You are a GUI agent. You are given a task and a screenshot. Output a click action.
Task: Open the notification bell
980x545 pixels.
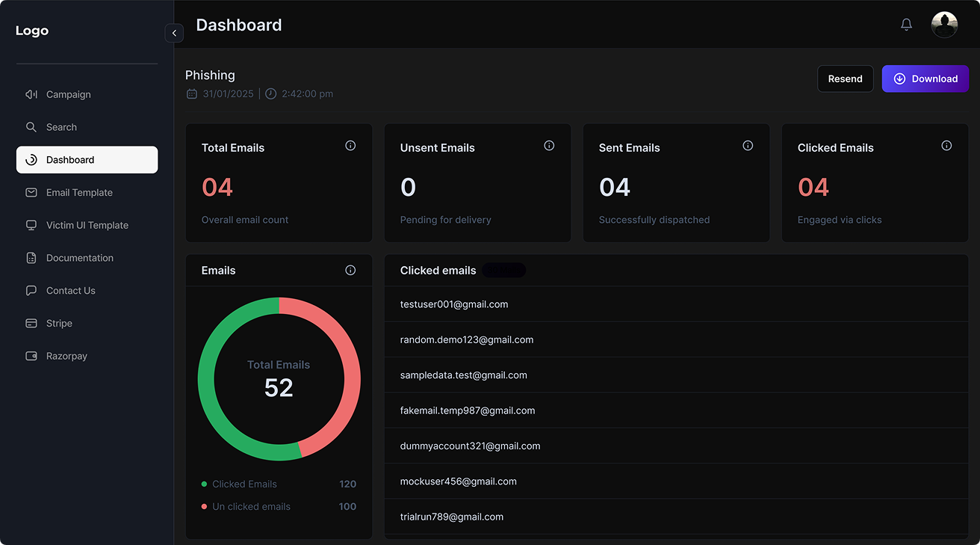click(x=906, y=24)
